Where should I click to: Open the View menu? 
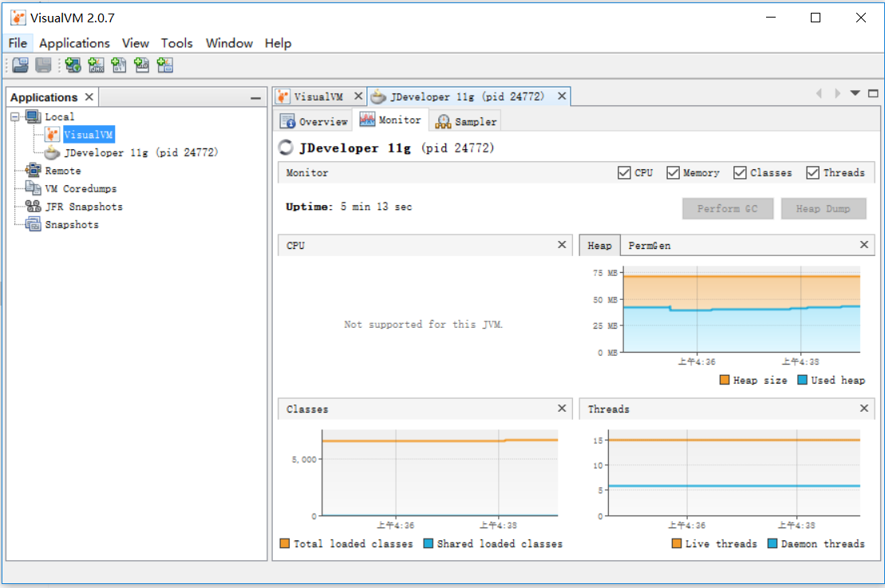click(x=136, y=43)
